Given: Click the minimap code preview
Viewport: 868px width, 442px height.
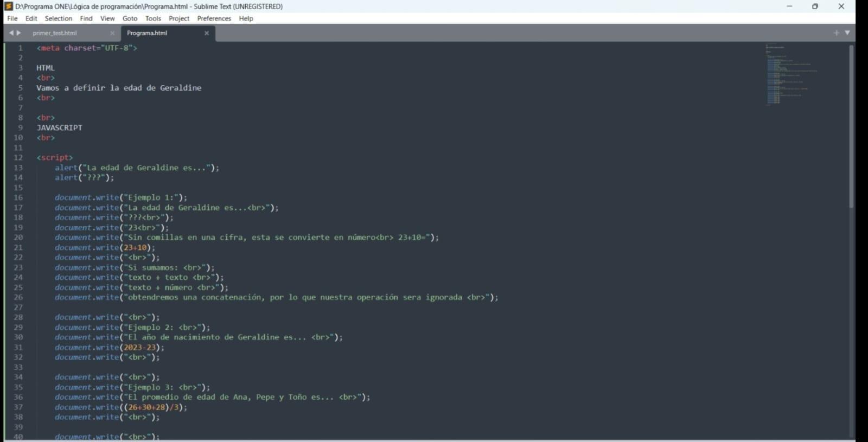Looking at the screenshot, I should pyautogui.click(x=792, y=74).
